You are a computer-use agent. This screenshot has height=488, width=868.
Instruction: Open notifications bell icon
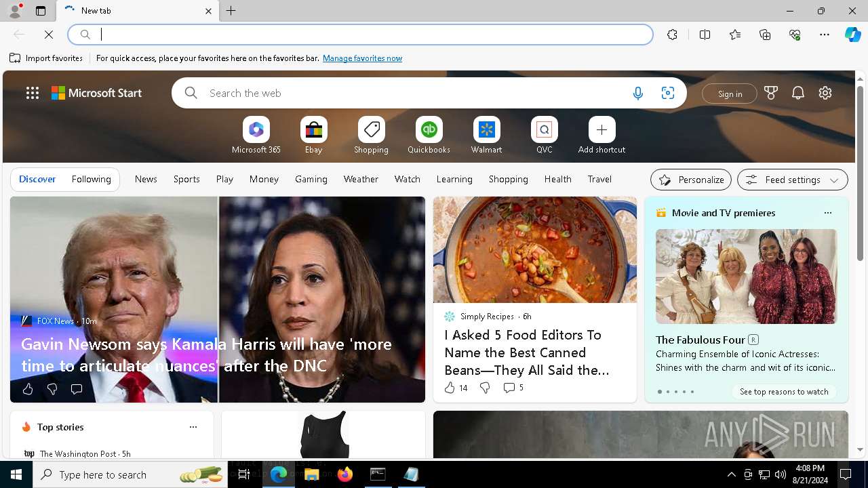(798, 93)
